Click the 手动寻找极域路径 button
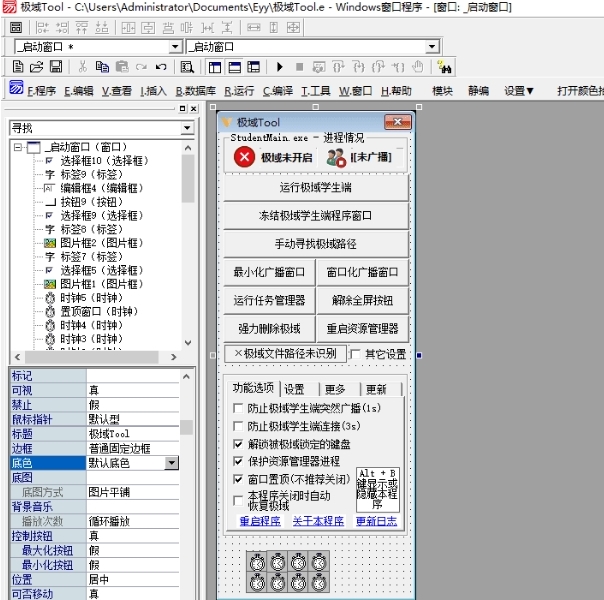This screenshot has height=600, width=604. click(316, 244)
